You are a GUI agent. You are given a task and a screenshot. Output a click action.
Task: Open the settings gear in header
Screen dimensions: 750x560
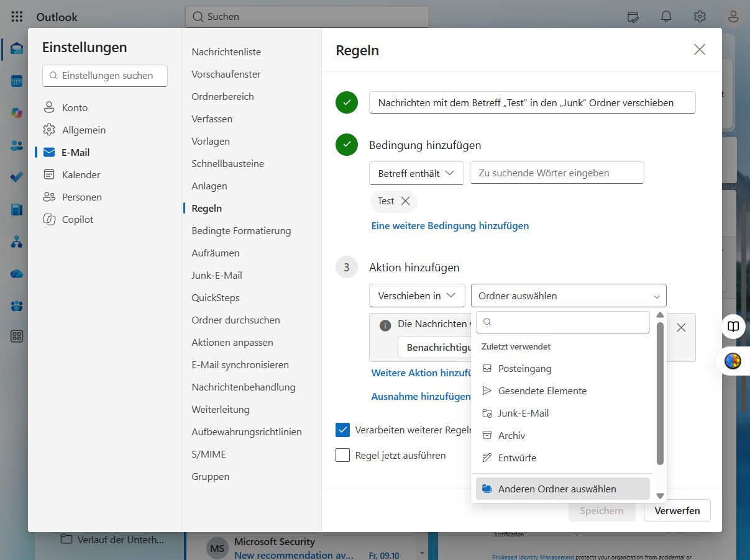[x=700, y=17]
